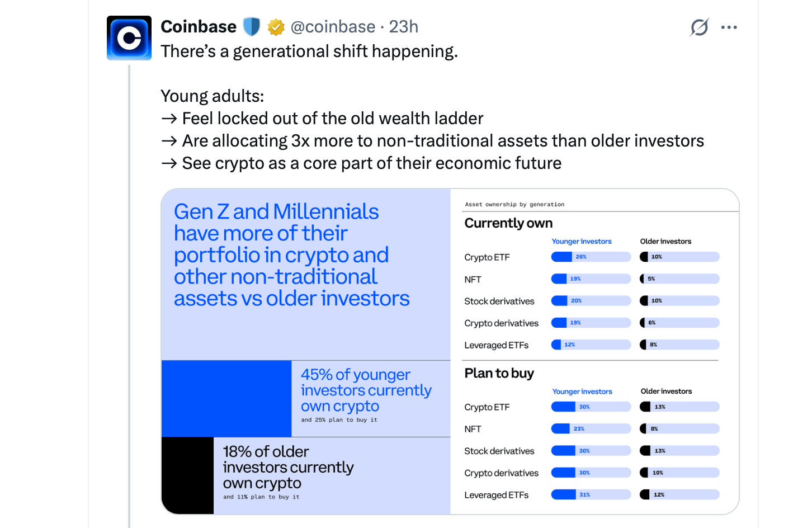The image size is (812, 528).
Task: Click the blue shield badge beside Coinbase
Action: click(x=252, y=26)
